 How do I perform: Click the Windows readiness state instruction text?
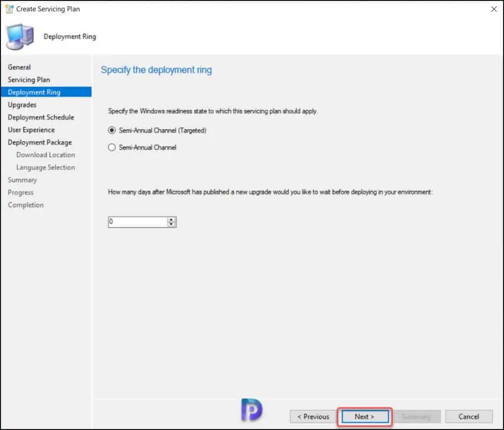213,111
